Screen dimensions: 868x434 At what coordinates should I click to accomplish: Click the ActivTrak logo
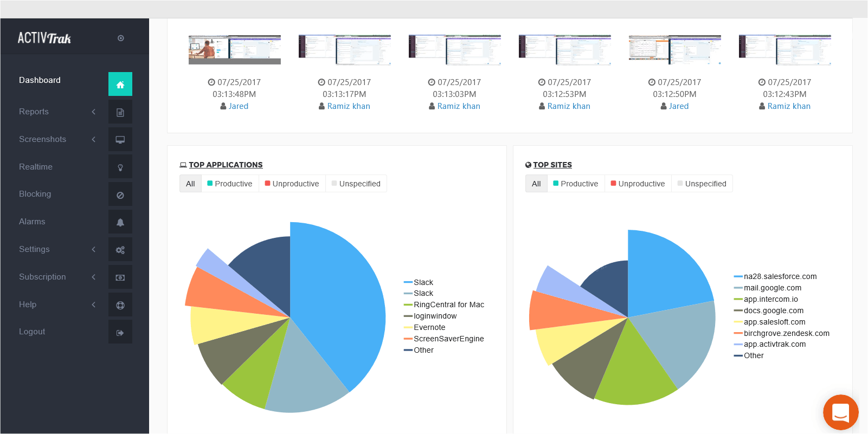44,38
